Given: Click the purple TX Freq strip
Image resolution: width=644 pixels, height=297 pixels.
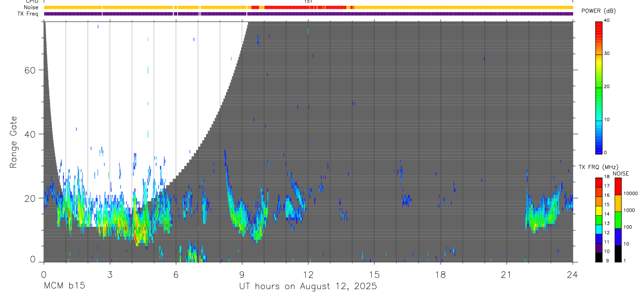Looking at the screenshot, I should point(308,14).
